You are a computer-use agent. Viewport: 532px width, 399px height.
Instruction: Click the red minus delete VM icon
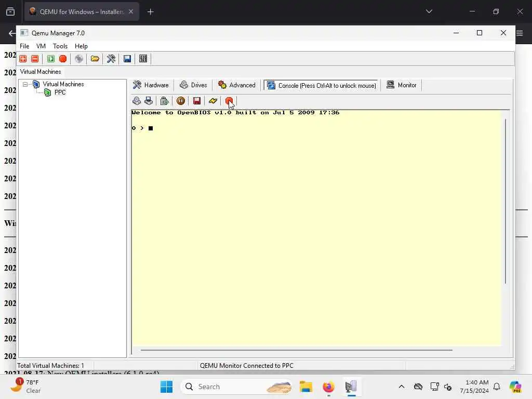tap(35, 59)
